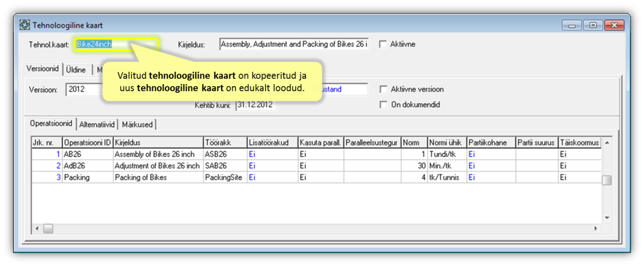
Task: Click the Lisatöörakud column header
Action: (x=272, y=142)
